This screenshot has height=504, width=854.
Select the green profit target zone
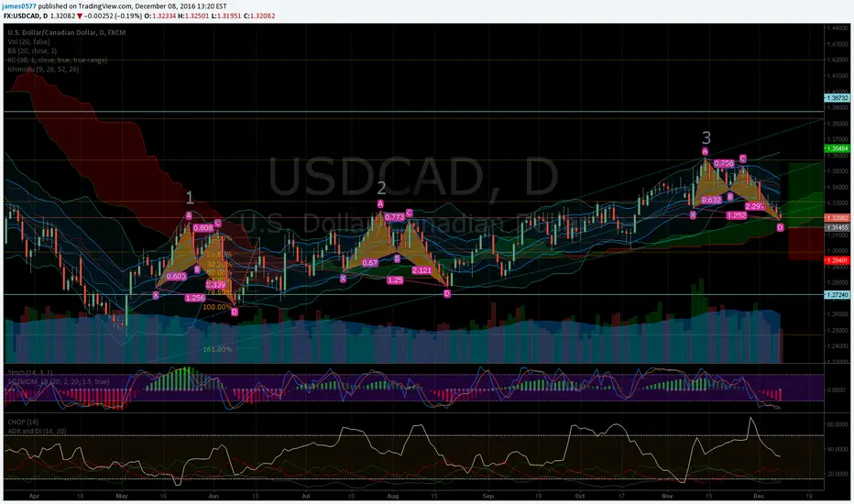[805, 194]
